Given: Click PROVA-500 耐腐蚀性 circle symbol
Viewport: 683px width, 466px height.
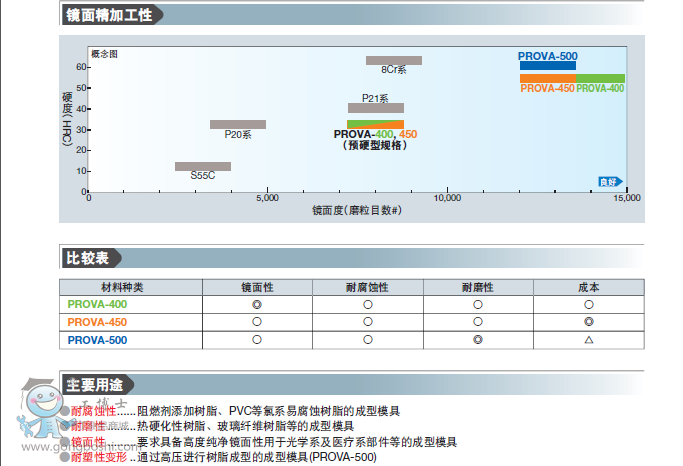Looking at the screenshot, I should tap(368, 339).
